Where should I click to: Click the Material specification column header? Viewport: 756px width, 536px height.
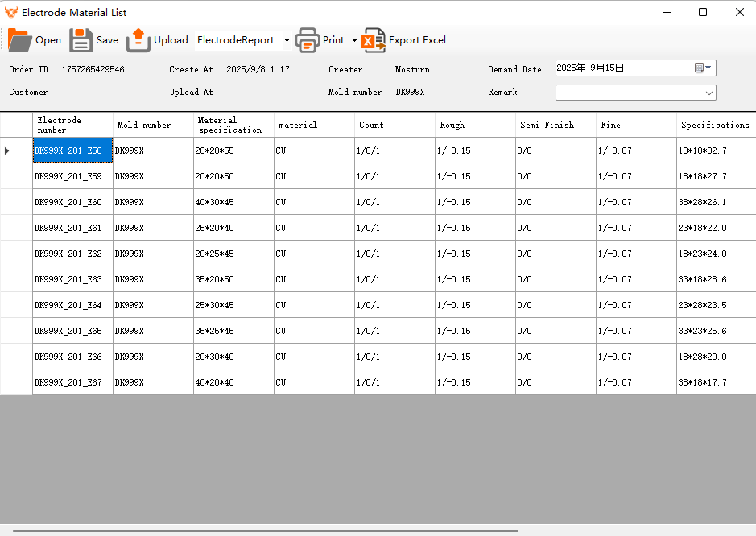click(x=233, y=125)
